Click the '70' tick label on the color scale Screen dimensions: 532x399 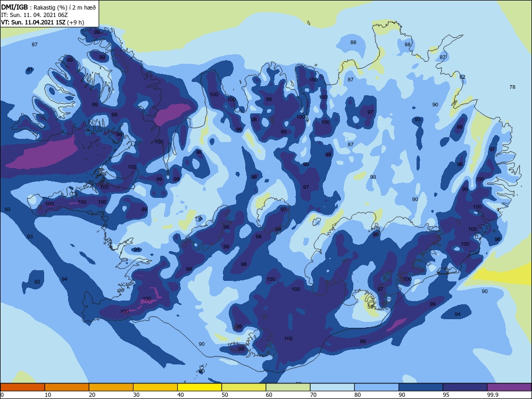313,395
